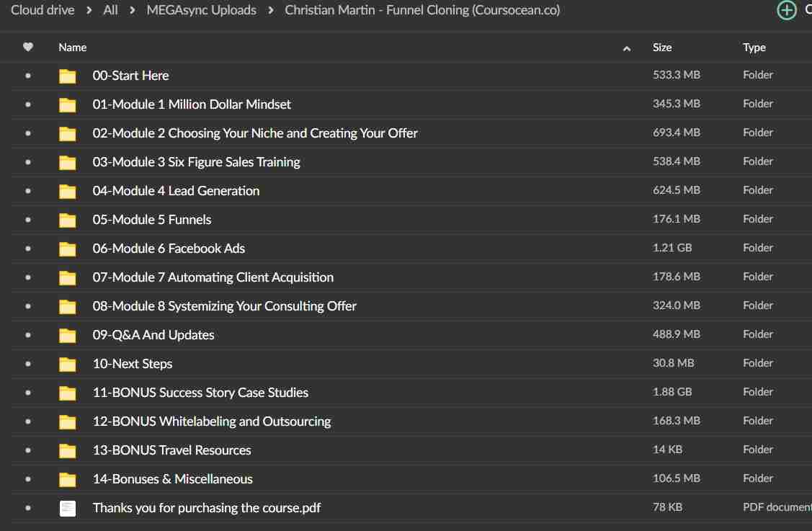Click the Name column sort arrow
The width and height of the screenshot is (812, 531).
tap(627, 48)
